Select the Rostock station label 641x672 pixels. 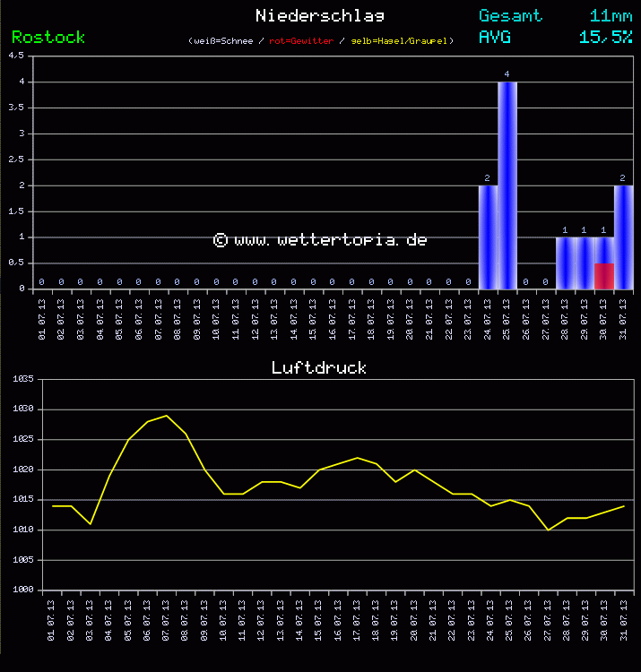(48, 37)
